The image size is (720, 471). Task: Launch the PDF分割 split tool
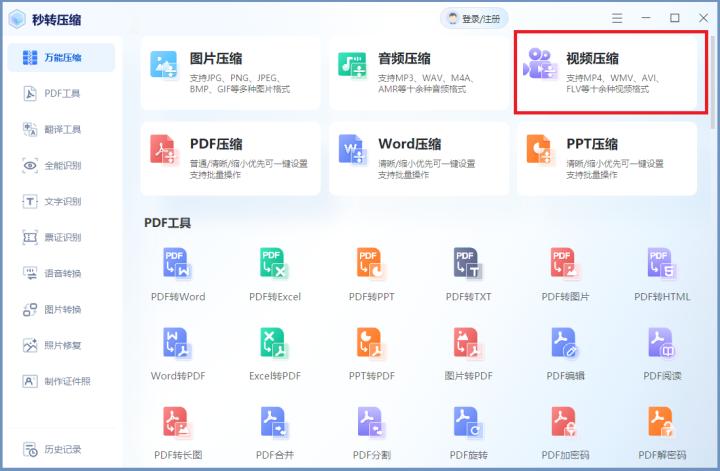371,433
